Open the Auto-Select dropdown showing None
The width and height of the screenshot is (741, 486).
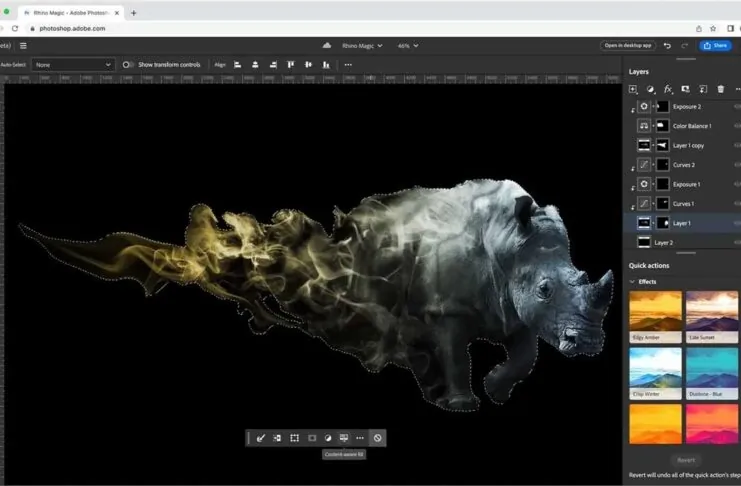coord(73,64)
